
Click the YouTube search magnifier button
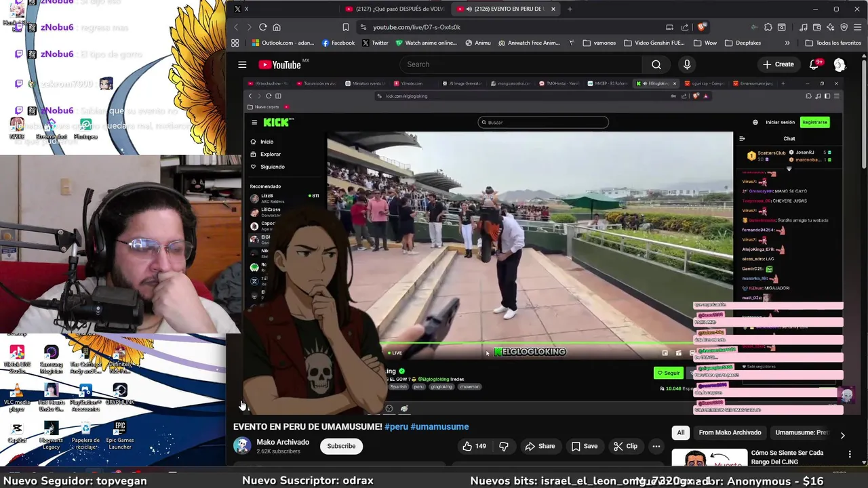click(x=656, y=64)
